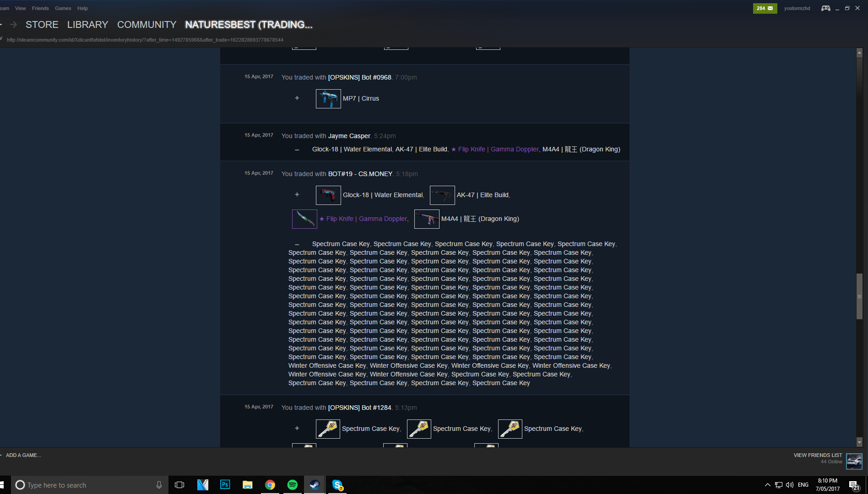This screenshot has height=494, width=868.
Task: Open Photoshop from the taskbar
Action: tap(225, 485)
